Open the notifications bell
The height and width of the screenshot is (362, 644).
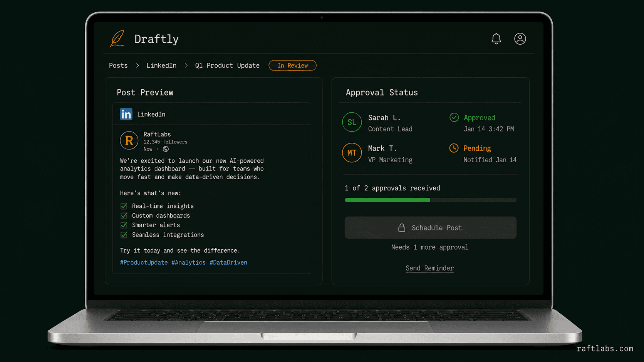(x=496, y=39)
